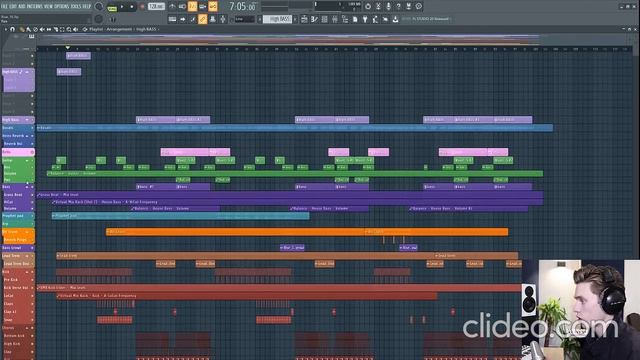Toggle the highlighted link icon
Screen dimensions: 640x360
[x=202, y=19]
